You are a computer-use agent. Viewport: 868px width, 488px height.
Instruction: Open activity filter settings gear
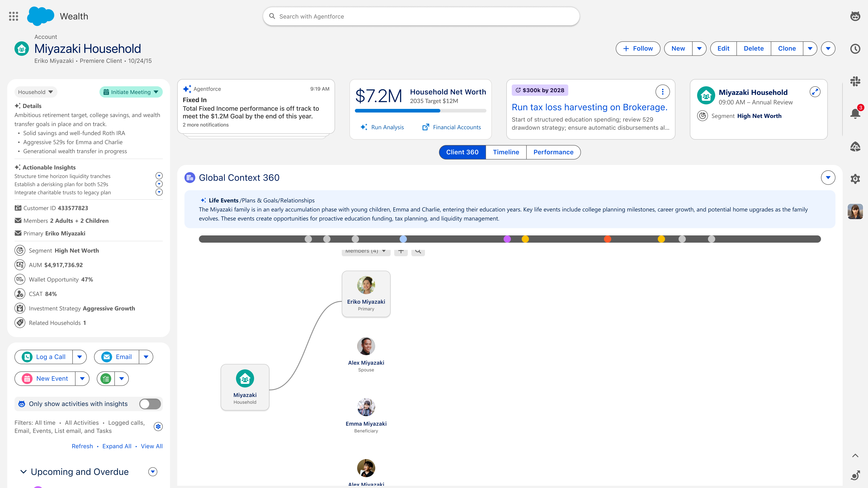(158, 427)
